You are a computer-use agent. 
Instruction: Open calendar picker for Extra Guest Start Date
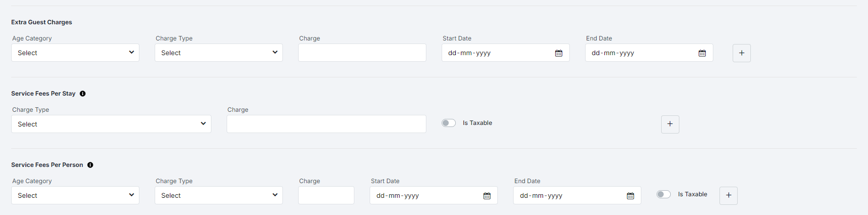[559, 53]
